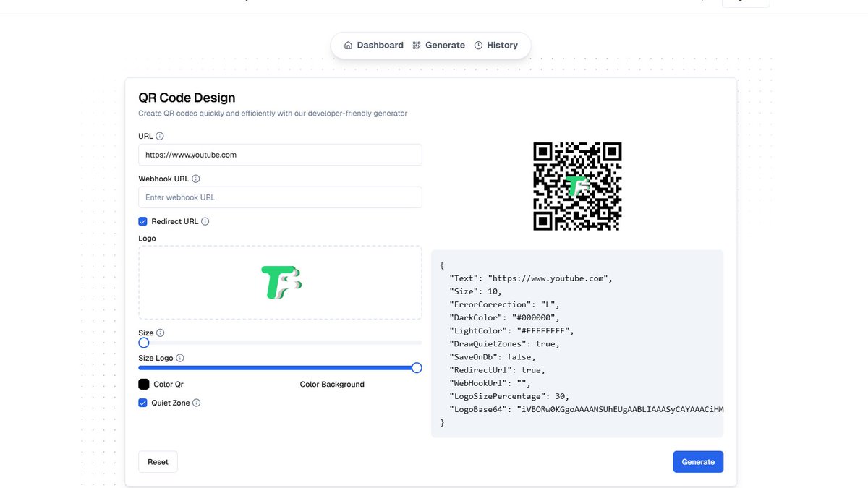Click the Reset button
The image size is (868, 488).
pyautogui.click(x=158, y=462)
